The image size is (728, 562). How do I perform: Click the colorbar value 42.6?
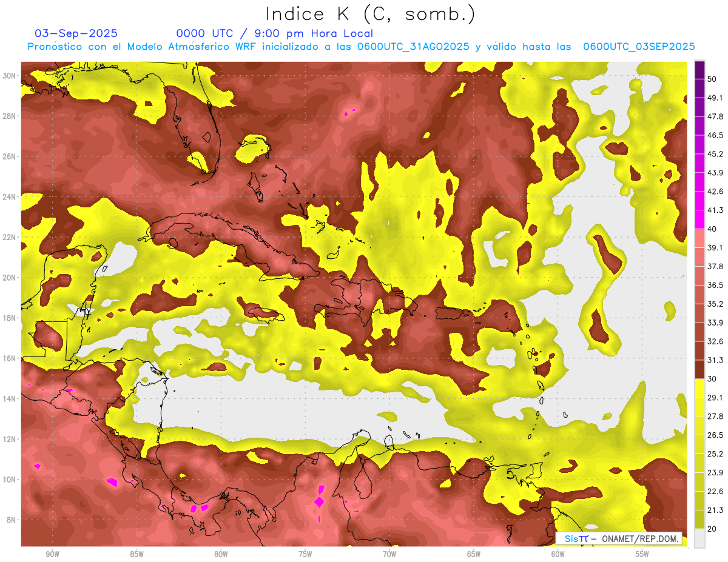coord(715,192)
